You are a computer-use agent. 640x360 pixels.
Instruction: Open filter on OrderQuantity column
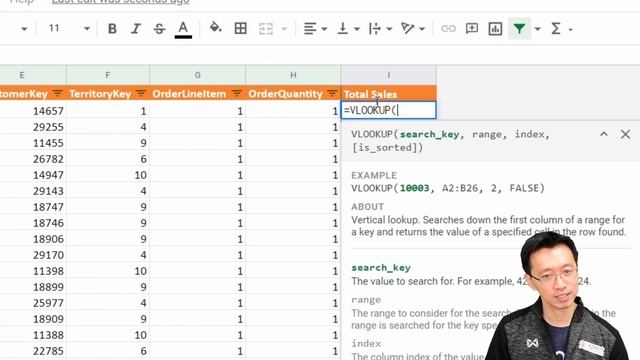click(332, 93)
